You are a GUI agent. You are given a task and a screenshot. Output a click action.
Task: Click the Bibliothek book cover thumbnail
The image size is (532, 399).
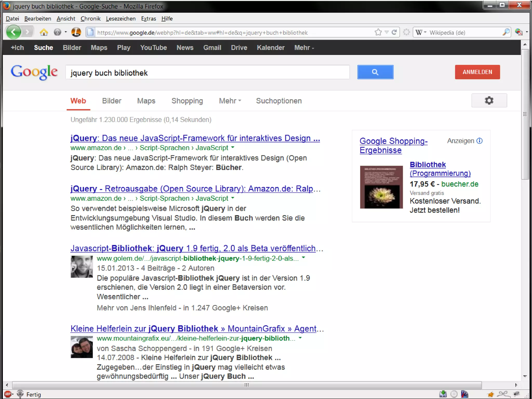[x=381, y=187]
